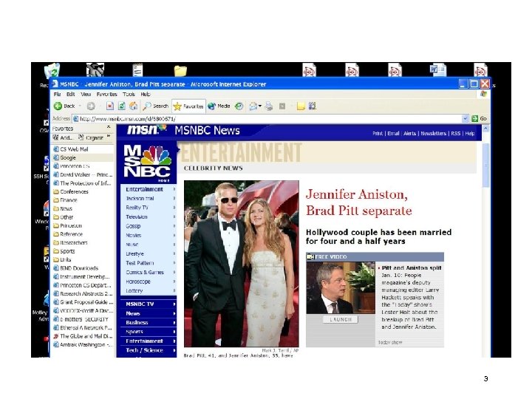This screenshot has height=399, width=532.
Task: Open the Edit menu
Action: pos(71,94)
